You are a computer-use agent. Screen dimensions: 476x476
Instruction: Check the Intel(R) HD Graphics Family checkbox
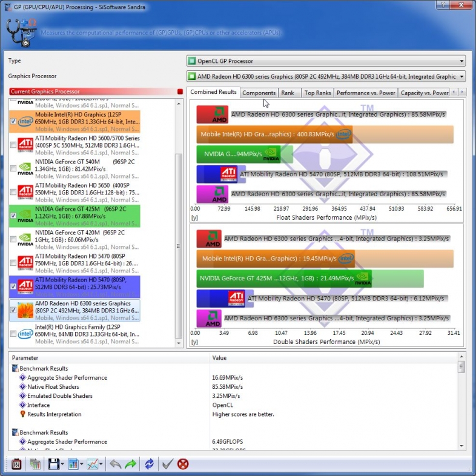coord(13,334)
